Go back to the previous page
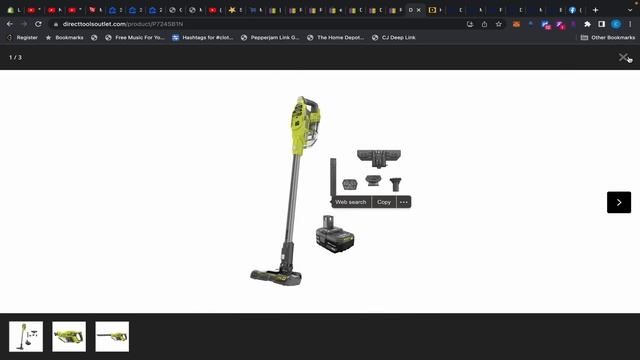The image size is (640, 360). [x=9, y=24]
